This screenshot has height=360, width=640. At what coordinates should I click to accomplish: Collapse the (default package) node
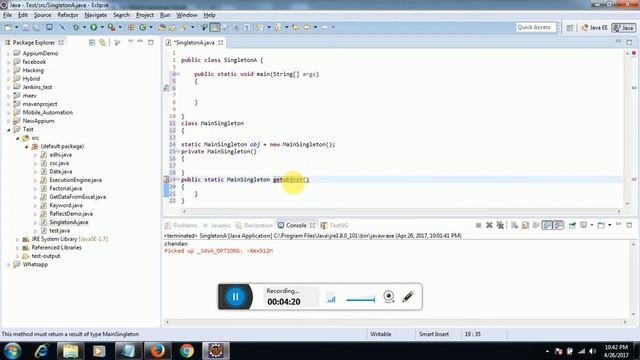[x=27, y=146]
